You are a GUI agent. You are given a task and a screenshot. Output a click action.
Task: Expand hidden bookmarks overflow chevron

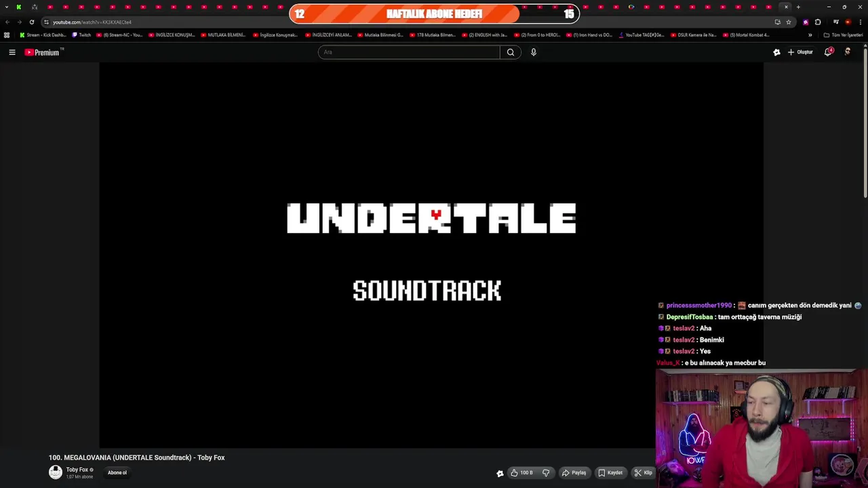(x=810, y=35)
